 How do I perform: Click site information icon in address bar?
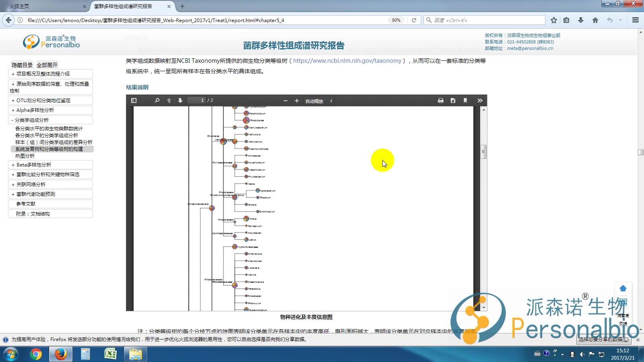pyautogui.click(x=20, y=20)
